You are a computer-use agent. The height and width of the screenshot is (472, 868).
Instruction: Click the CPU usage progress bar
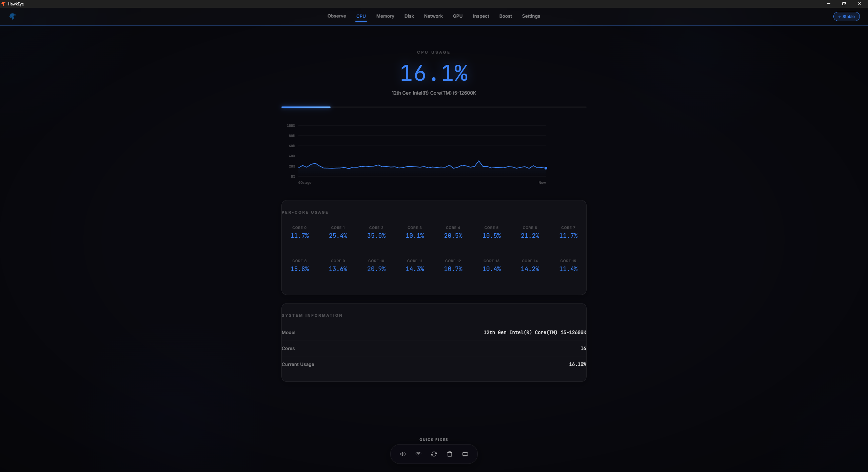pos(434,107)
